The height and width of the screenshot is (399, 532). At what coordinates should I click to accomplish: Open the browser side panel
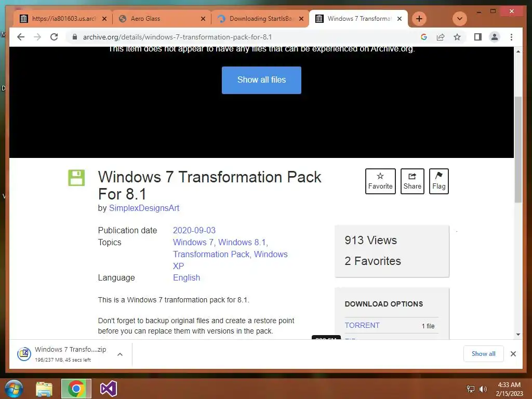point(478,37)
